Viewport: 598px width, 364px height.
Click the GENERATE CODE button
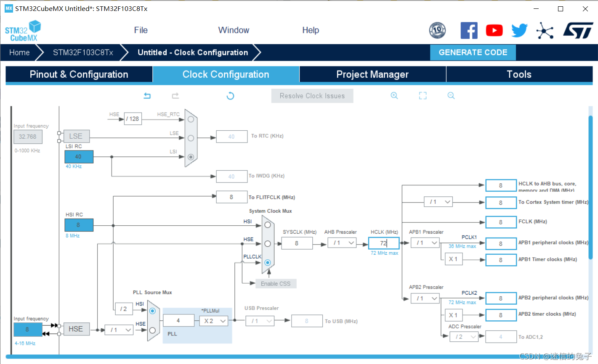click(x=473, y=53)
